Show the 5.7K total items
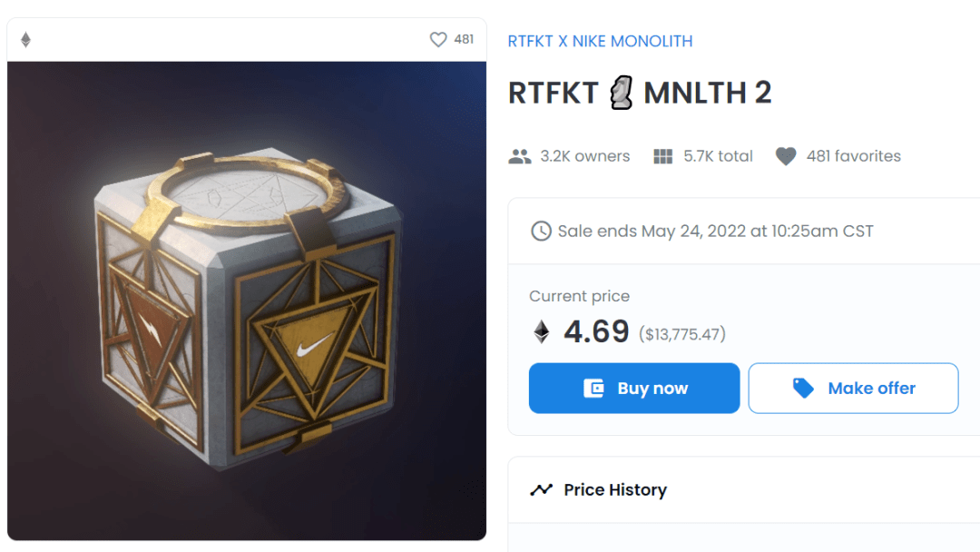This screenshot has height=552, width=980. [x=718, y=156]
